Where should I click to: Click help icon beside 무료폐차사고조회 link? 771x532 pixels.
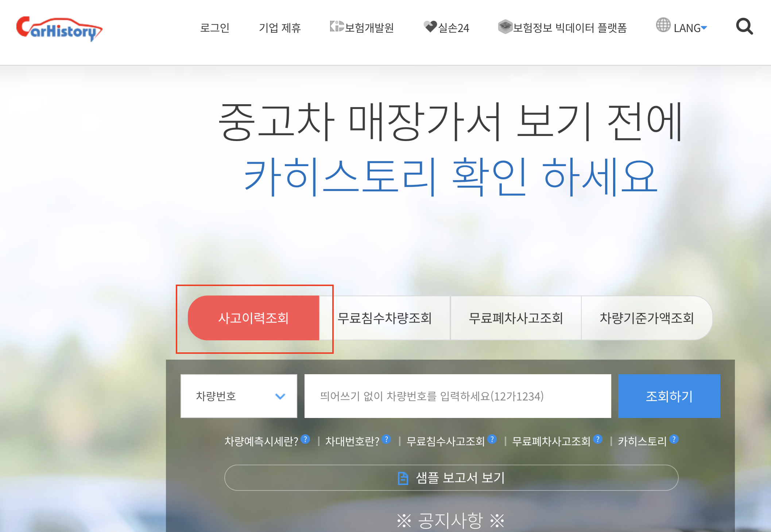point(597,439)
